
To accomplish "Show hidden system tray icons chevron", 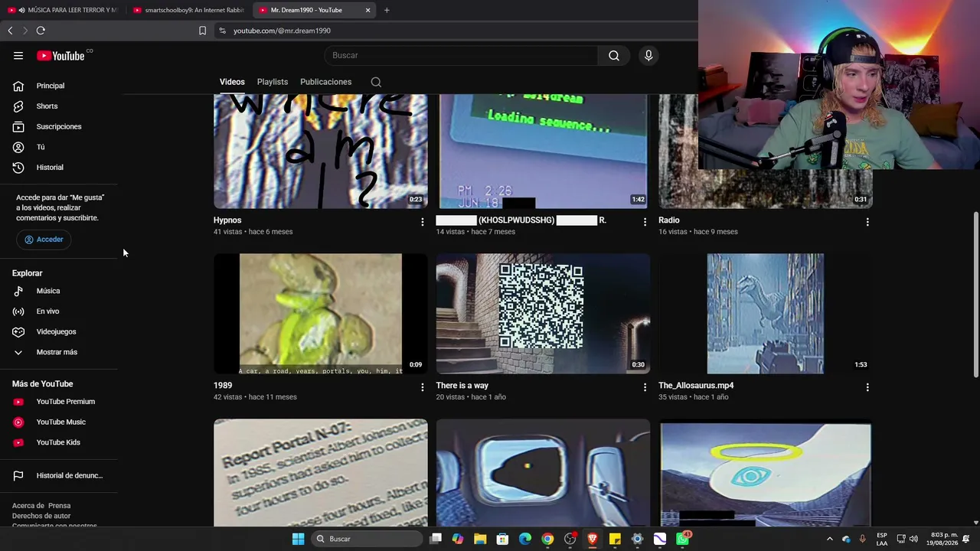I will pyautogui.click(x=829, y=539).
